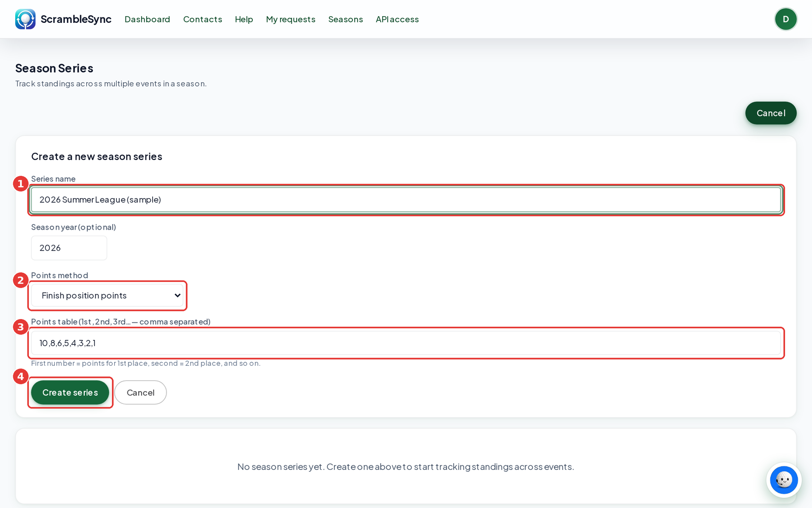
Task: Expand the Points method dropdown
Action: [x=108, y=296]
